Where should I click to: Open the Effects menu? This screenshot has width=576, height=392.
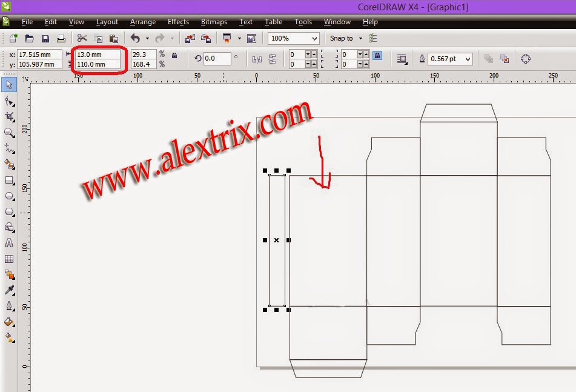click(x=178, y=22)
